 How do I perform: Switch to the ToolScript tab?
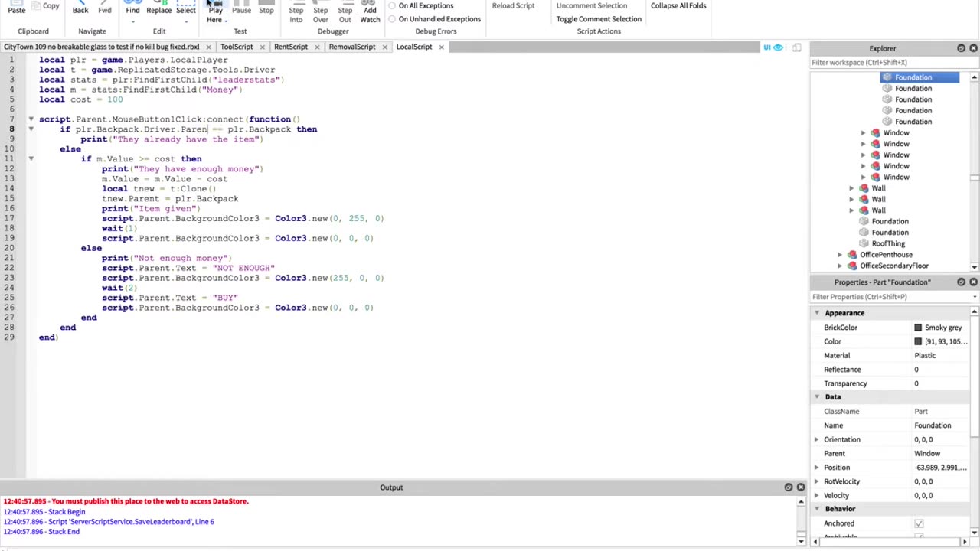click(237, 47)
